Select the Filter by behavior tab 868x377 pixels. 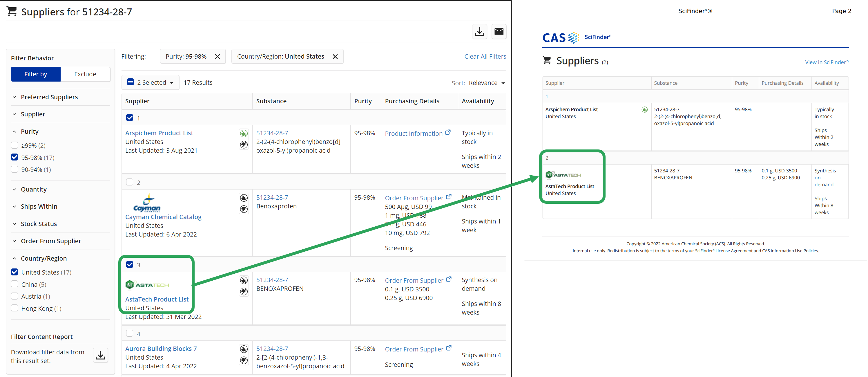[36, 74]
